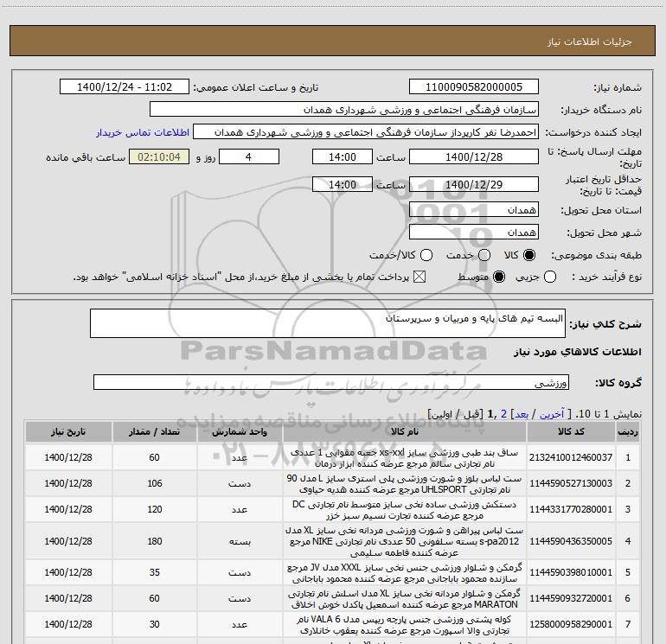Screen dimensions: 666x644
Task: Click quantity 120 in row 3
Action: (155, 509)
